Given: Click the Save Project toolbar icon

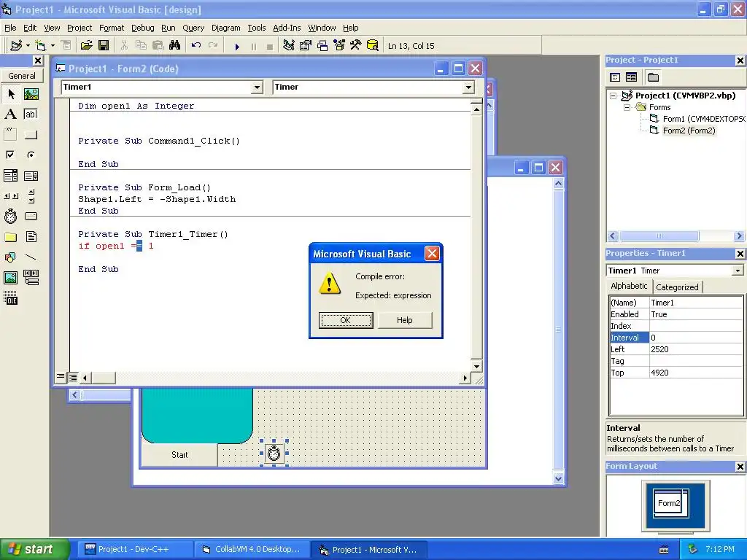Looking at the screenshot, I should (104, 46).
